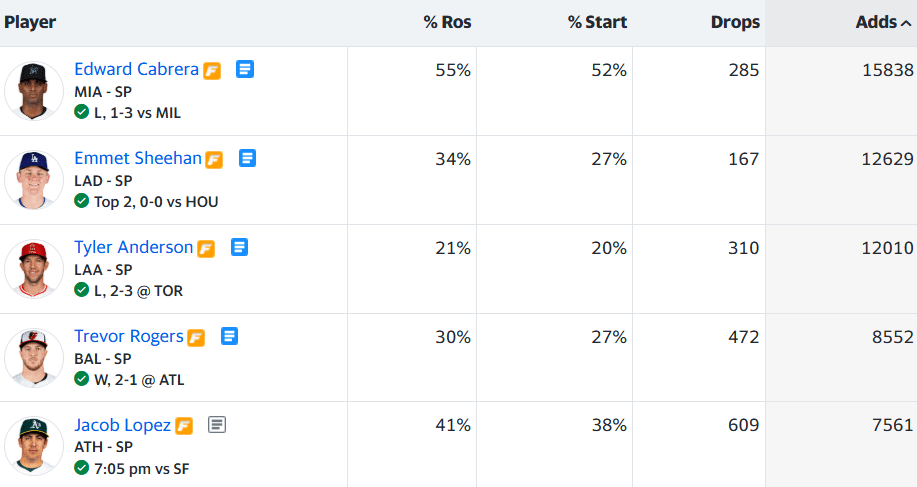Click green check beside Tyler Anderson's game result
Screen dimensions: 917x487
point(82,289)
